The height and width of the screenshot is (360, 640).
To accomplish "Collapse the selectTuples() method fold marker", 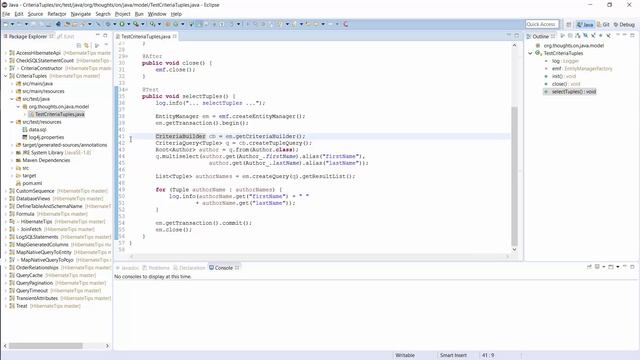I will [126, 89].
